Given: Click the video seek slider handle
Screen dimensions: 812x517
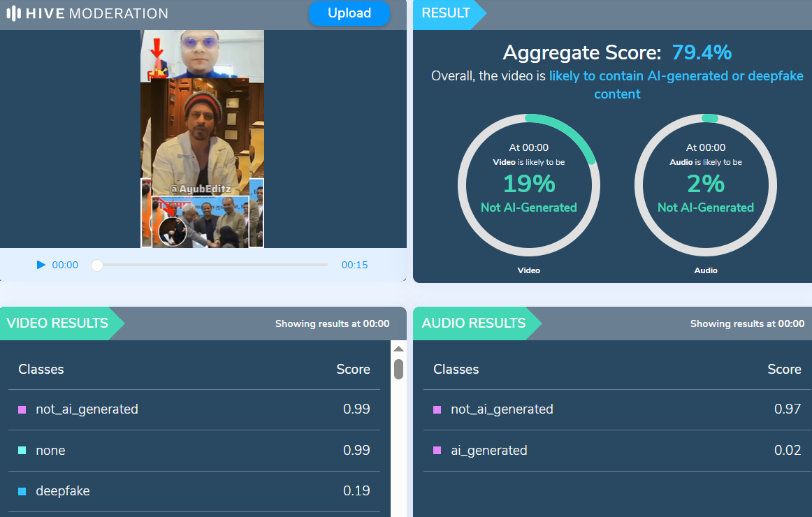Looking at the screenshot, I should point(97,265).
